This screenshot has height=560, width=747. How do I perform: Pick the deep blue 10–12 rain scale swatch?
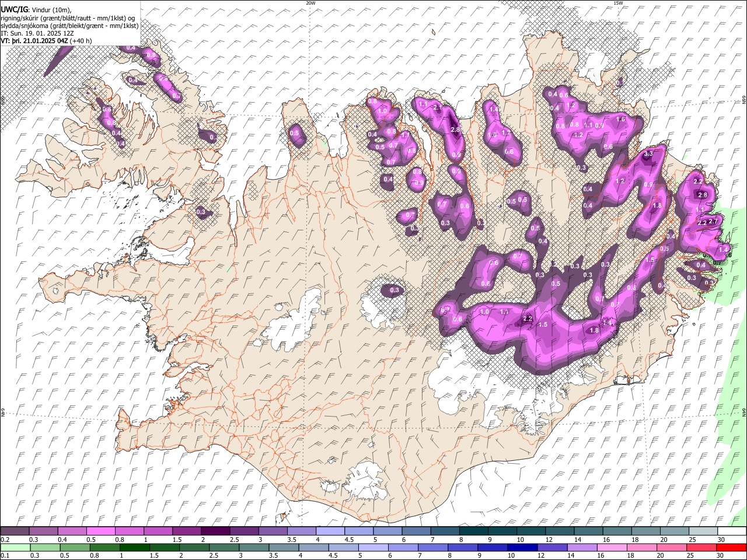(522, 547)
